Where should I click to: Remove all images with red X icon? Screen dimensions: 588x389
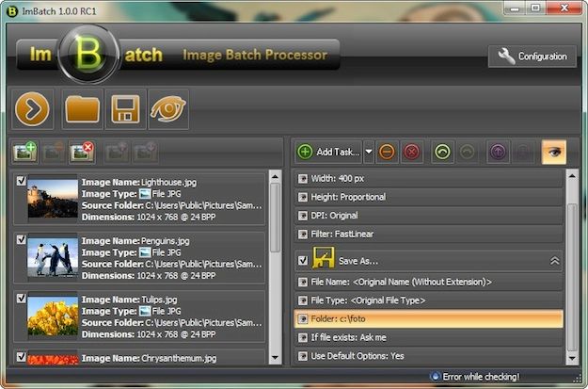click(82, 152)
